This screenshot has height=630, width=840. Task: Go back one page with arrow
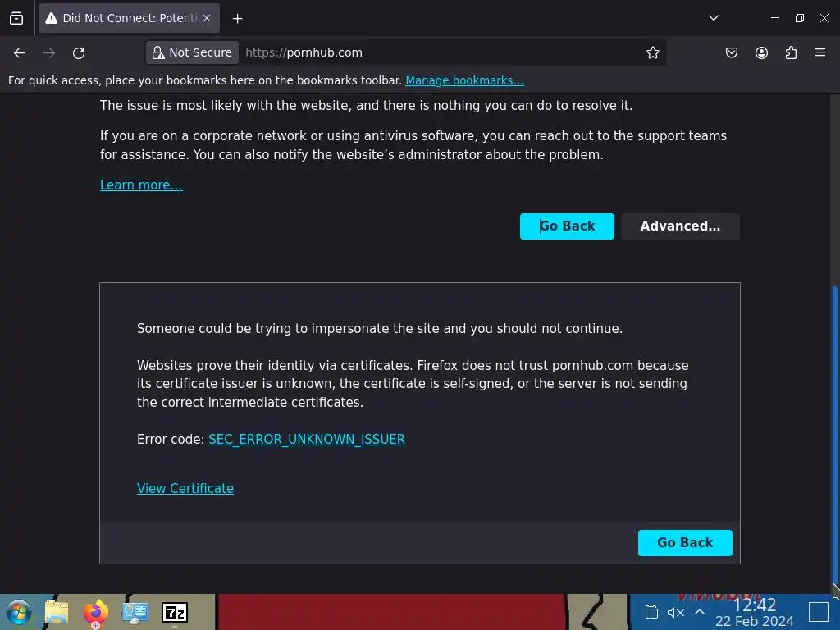coord(20,53)
